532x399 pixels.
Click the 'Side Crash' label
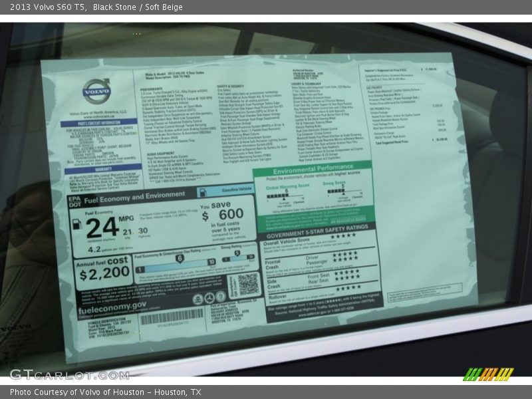(x=273, y=284)
